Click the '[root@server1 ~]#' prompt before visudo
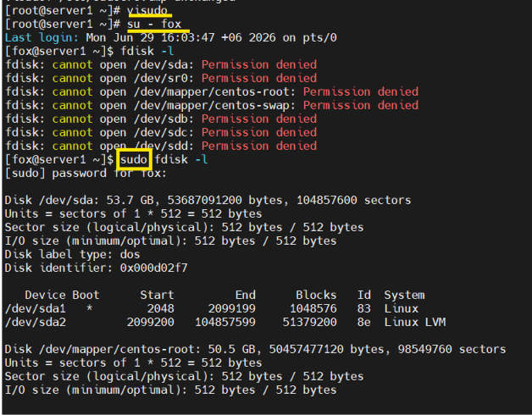Screen dimensions: 532x415 pos(63,10)
